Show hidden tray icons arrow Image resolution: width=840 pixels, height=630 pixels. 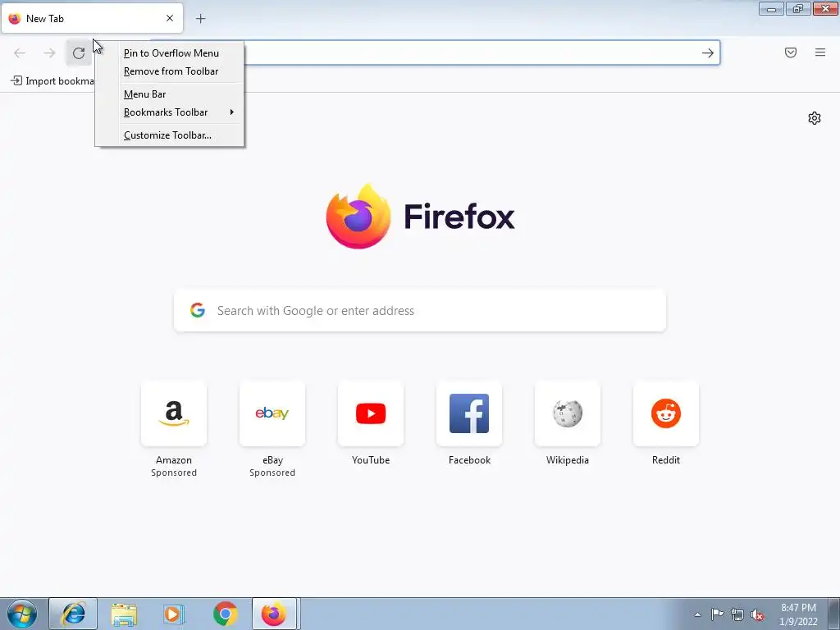[x=697, y=614]
